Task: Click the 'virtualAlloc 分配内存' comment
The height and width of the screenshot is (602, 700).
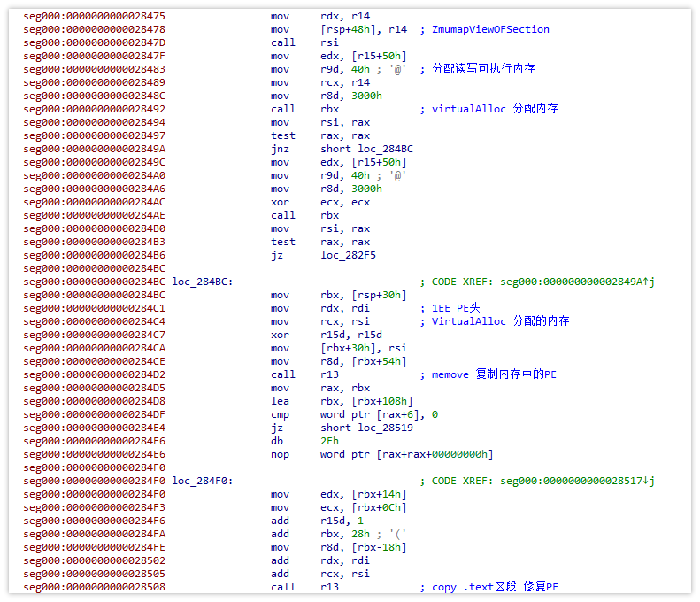Action: coord(494,109)
